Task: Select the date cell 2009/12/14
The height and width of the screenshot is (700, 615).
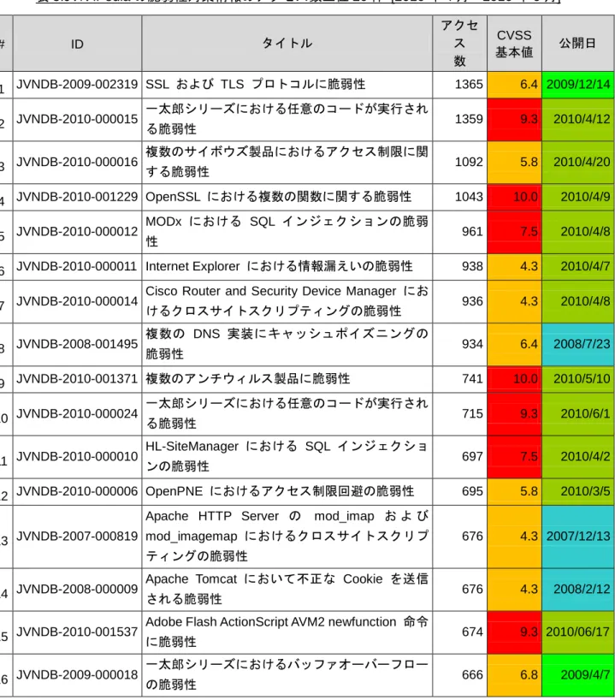Action: click(x=578, y=85)
